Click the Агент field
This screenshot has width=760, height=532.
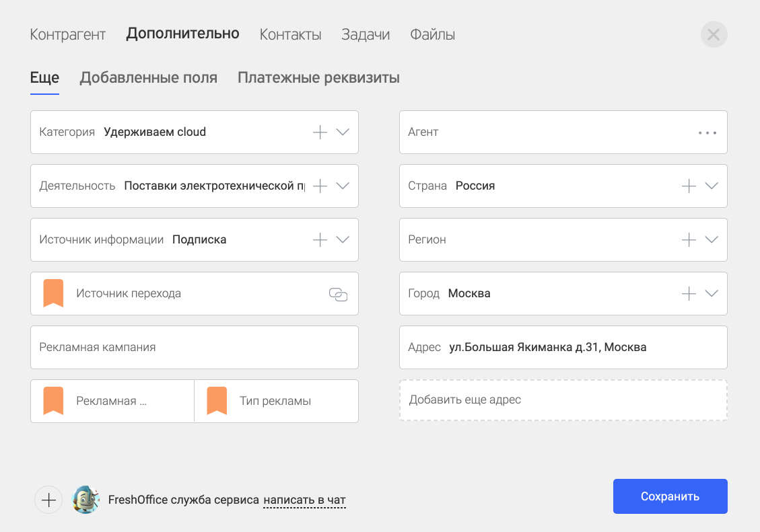pos(563,132)
